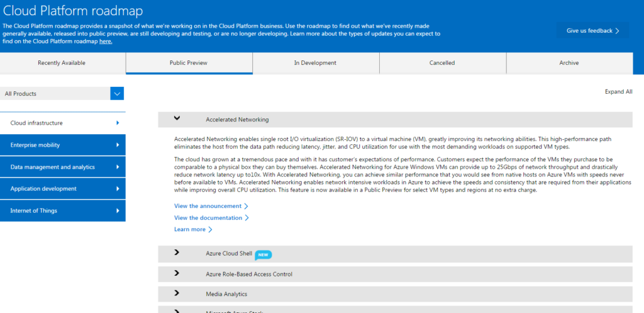Click the arrow beside Data management and analytics
Viewport: 644px width, 313px height.
tap(118, 167)
